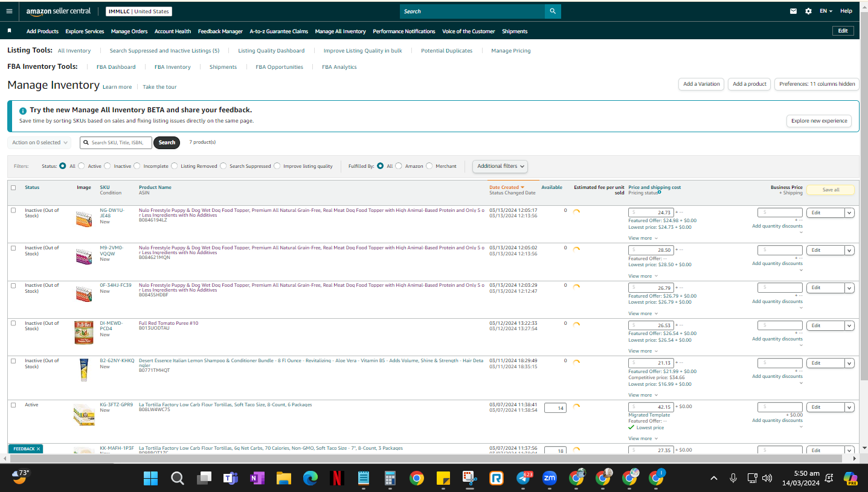
Task: Open the EN language dropdown
Action: click(826, 11)
